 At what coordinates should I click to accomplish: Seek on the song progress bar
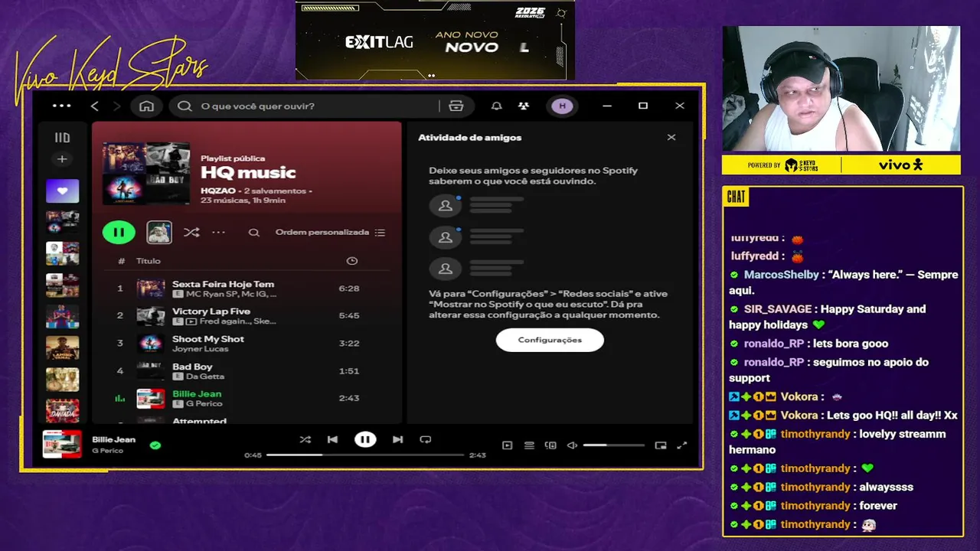[366, 455]
